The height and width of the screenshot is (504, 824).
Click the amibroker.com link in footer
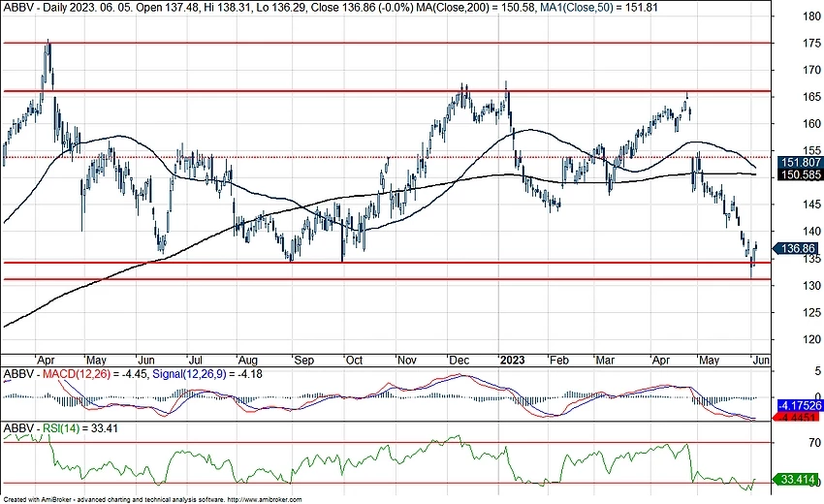(266, 500)
